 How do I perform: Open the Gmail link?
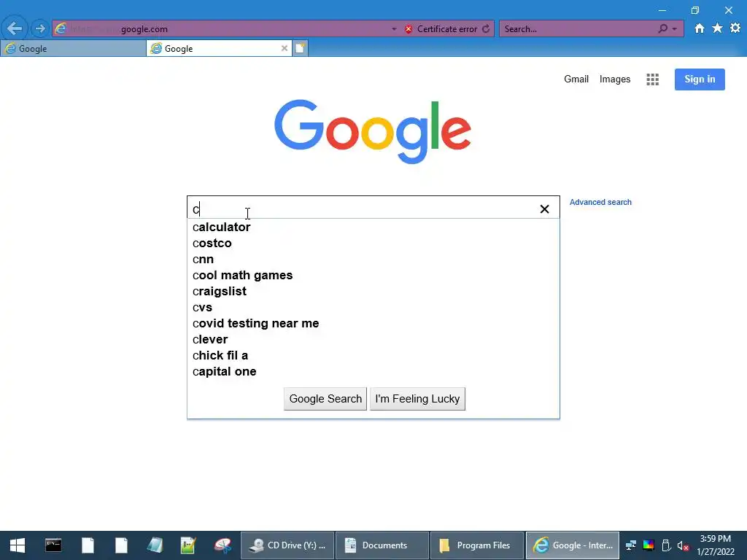click(576, 79)
